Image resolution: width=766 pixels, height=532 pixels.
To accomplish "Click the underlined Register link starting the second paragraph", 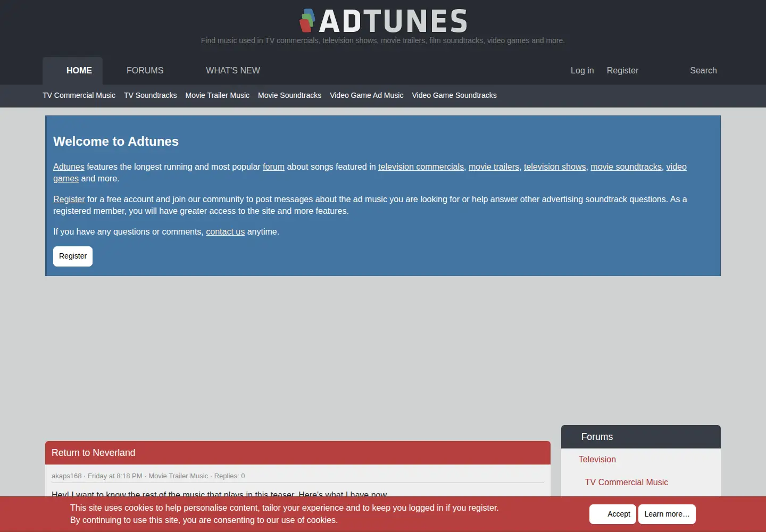I will coord(69,199).
